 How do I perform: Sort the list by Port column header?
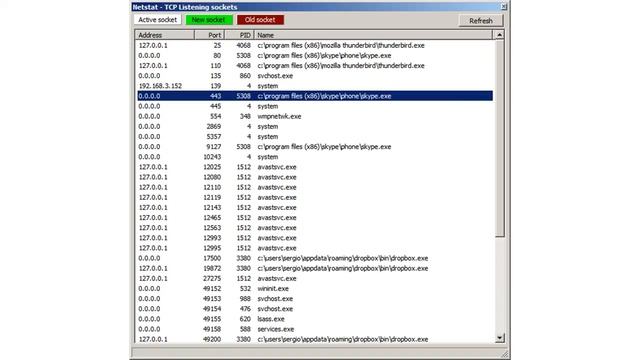click(x=209, y=35)
